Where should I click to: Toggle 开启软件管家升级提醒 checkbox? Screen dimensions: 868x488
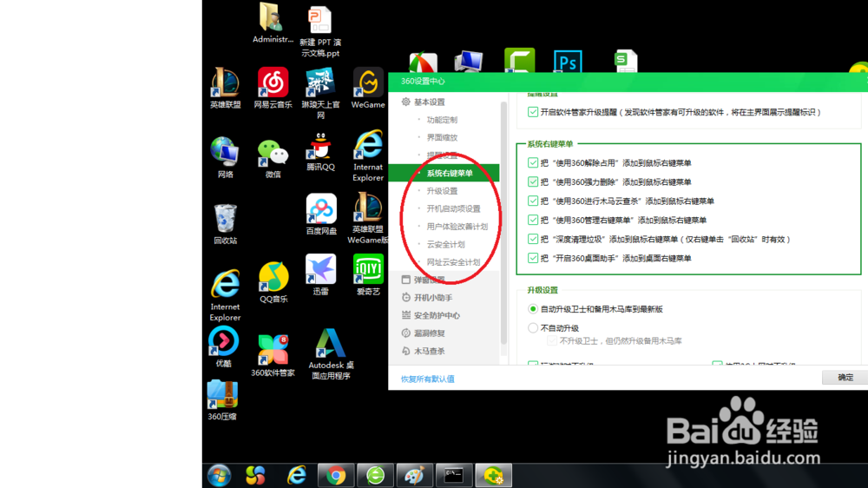pyautogui.click(x=533, y=112)
